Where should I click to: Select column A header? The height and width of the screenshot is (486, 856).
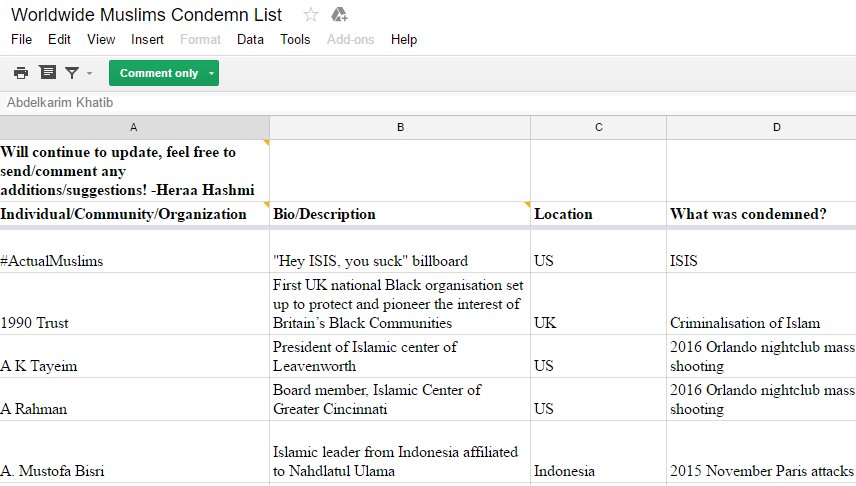134,127
